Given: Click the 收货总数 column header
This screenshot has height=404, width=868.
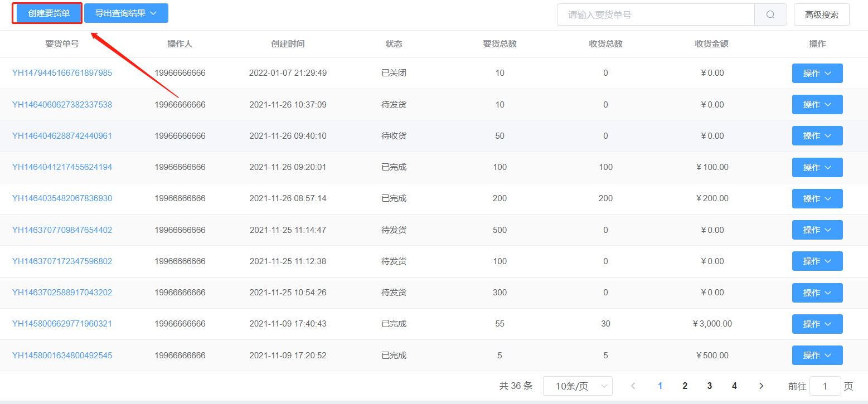Looking at the screenshot, I should click(605, 44).
